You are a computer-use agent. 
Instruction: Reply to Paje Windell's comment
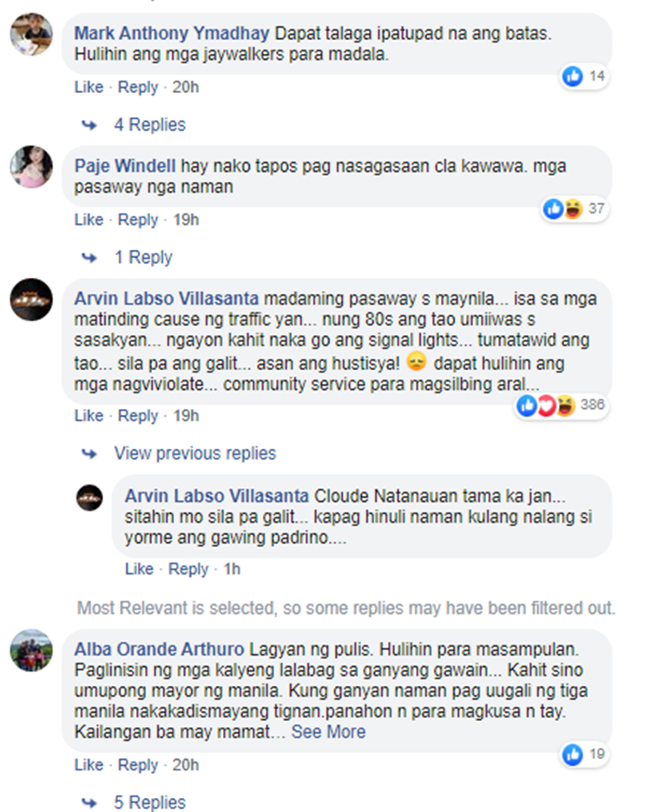pyautogui.click(x=138, y=220)
